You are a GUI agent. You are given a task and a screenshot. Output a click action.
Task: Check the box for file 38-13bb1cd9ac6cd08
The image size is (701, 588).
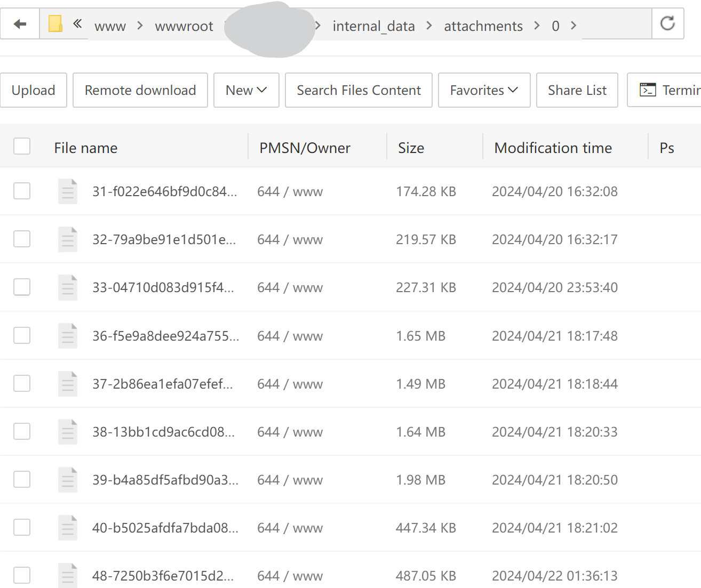[x=22, y=431]
